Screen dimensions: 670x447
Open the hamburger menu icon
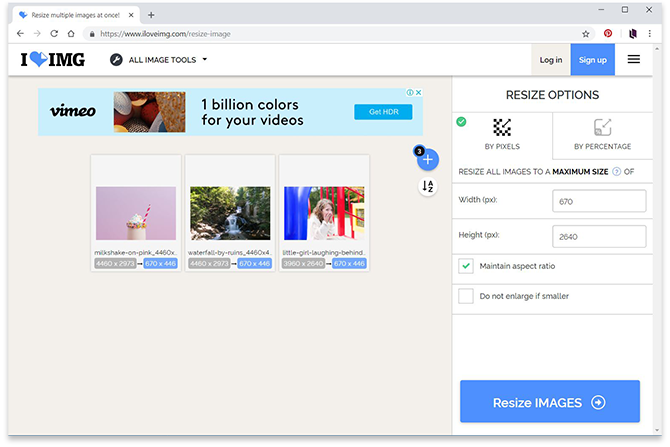point(634,59)
